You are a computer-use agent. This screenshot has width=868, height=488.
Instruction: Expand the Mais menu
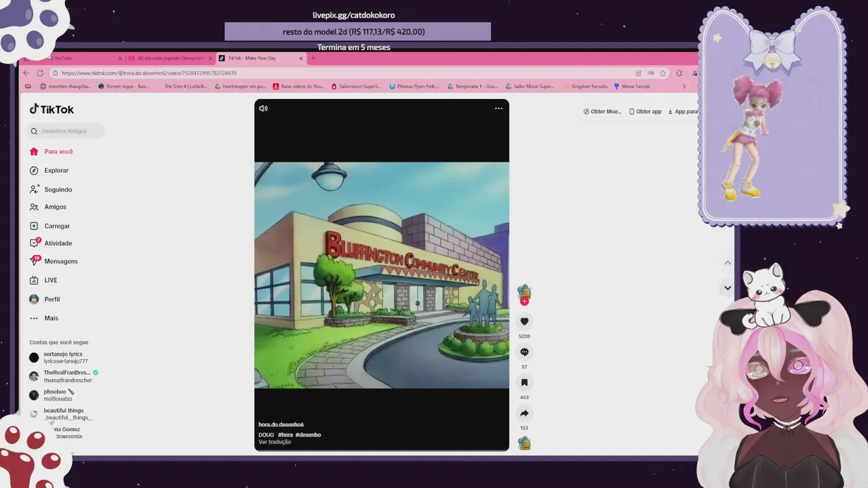(x=44, y=319)
